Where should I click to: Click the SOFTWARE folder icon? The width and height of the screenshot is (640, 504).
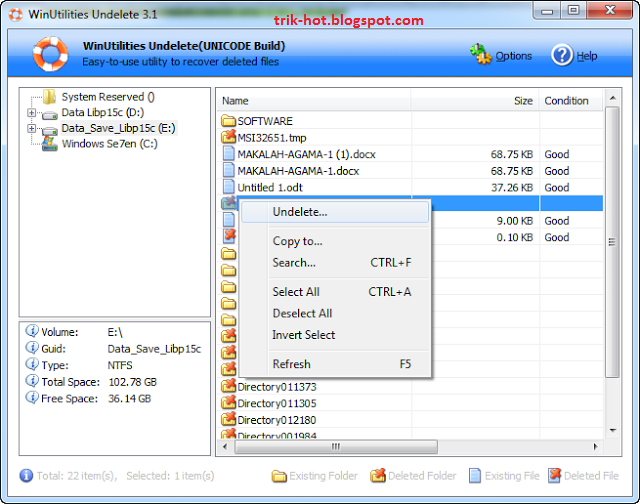click(x=229, y=121)
